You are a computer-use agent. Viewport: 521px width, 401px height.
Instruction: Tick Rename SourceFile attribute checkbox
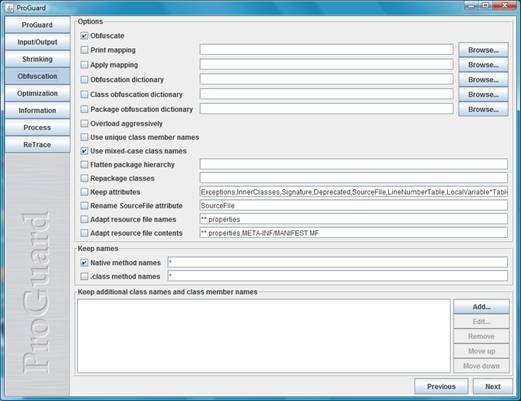(x=84, y=206)
